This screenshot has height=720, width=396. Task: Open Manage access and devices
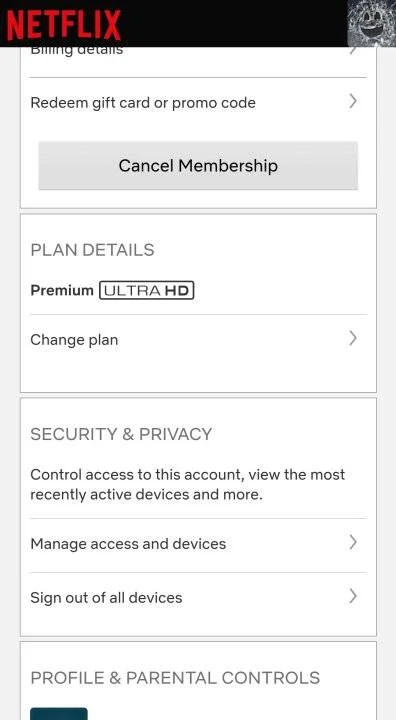pyautogui.click(x=198, y=544)
